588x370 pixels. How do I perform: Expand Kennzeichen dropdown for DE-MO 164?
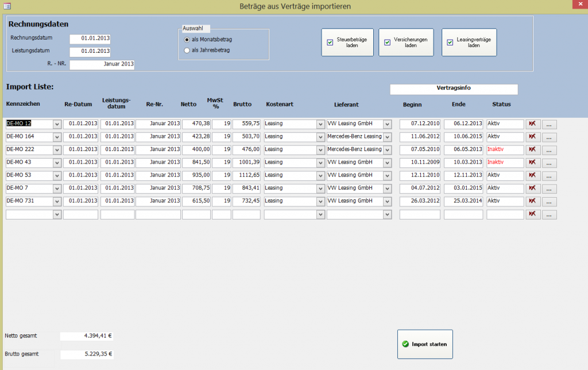[57, 137]
